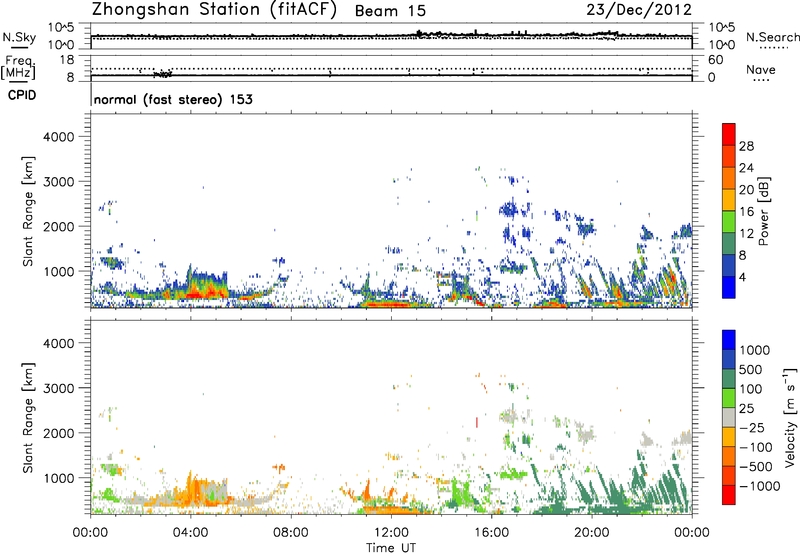Click the '4000' tick on the power panel

59,137
